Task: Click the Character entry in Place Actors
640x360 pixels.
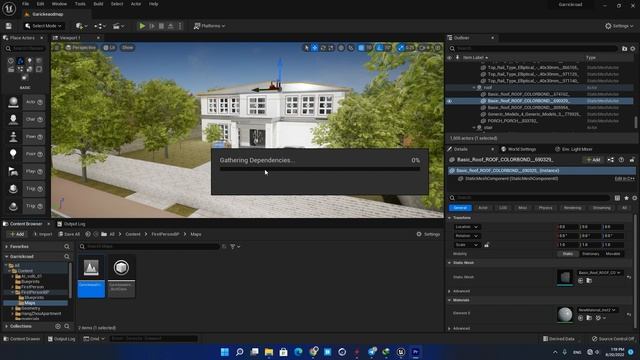Action: [x=26, y=119]
